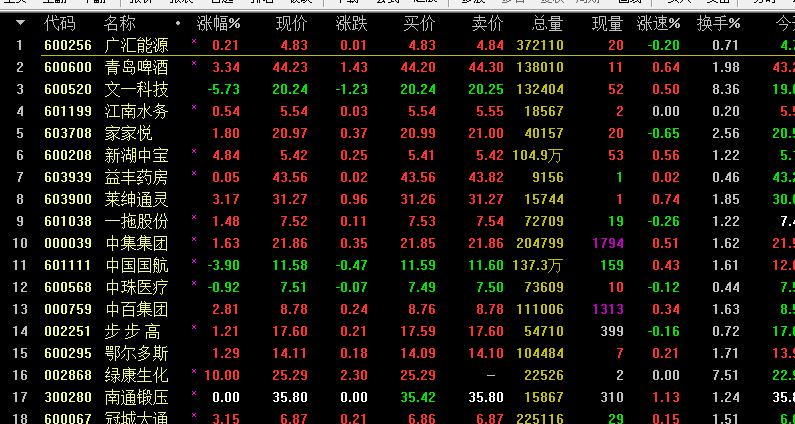Click stock code 002868
795x424 pixels.
click(68, 375)
